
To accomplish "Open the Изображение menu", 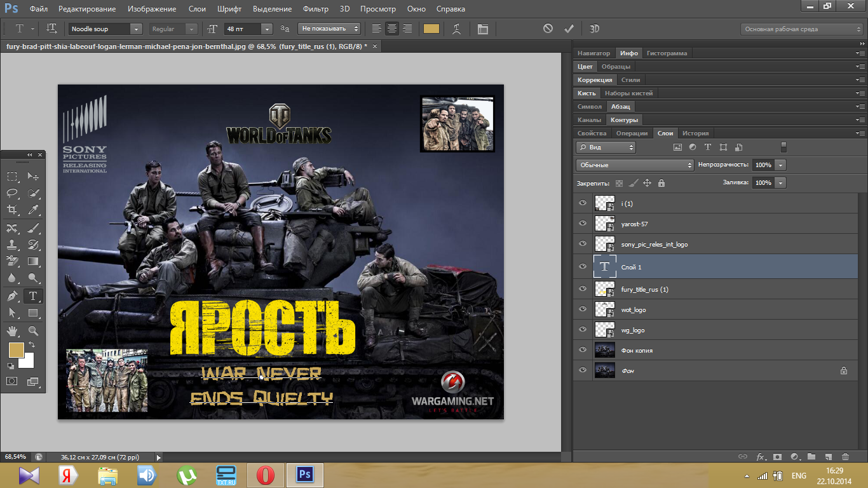I will [x=152, y=9].
